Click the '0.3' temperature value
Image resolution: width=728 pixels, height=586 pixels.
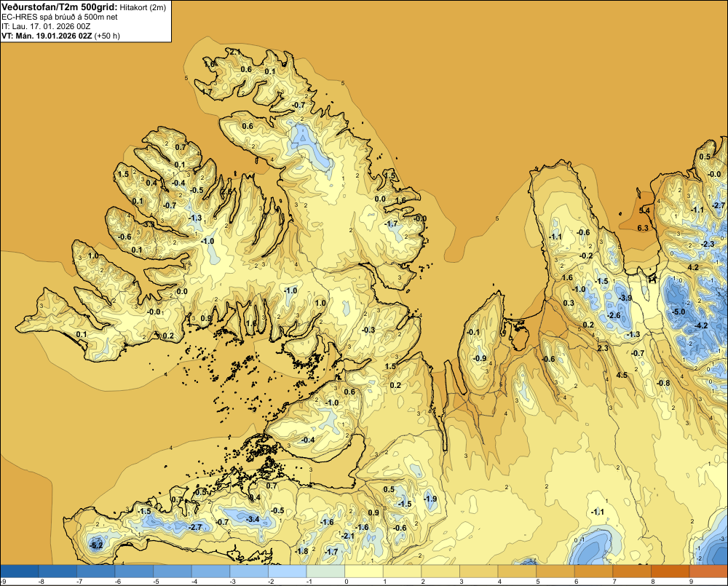(x=569, y=304)
